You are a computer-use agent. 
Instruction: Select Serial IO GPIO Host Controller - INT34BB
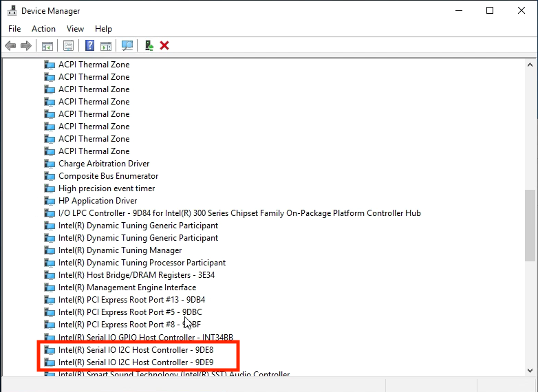(x=146, y=338)
